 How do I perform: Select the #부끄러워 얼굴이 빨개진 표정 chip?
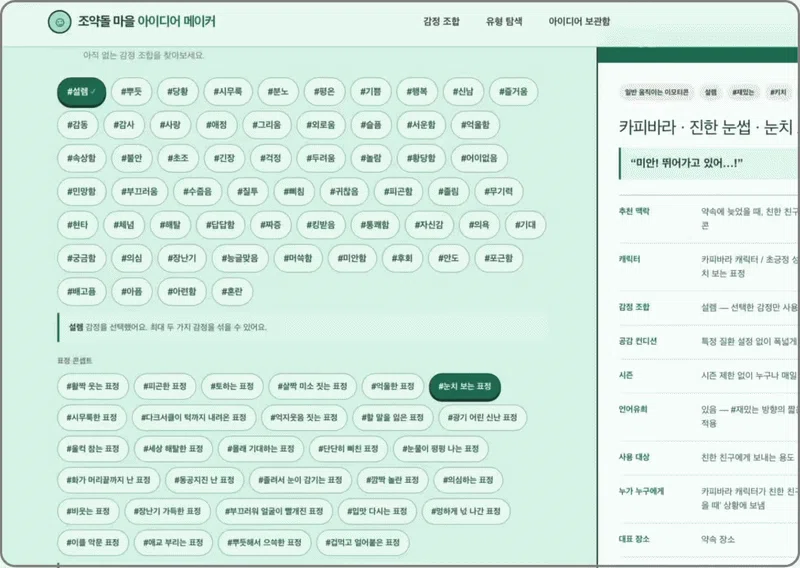coord(274,511)
